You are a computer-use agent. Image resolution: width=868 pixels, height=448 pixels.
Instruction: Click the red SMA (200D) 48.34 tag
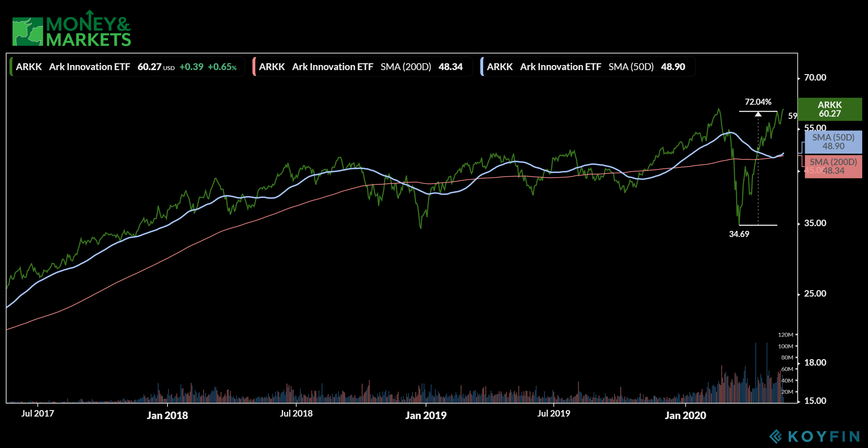pos(833,167)
